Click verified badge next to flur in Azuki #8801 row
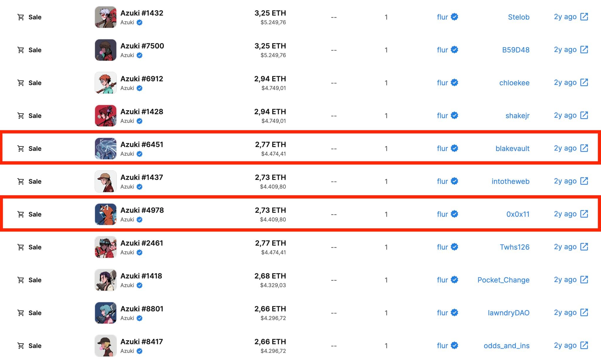 pyautogui.click(x=454, y=312)
